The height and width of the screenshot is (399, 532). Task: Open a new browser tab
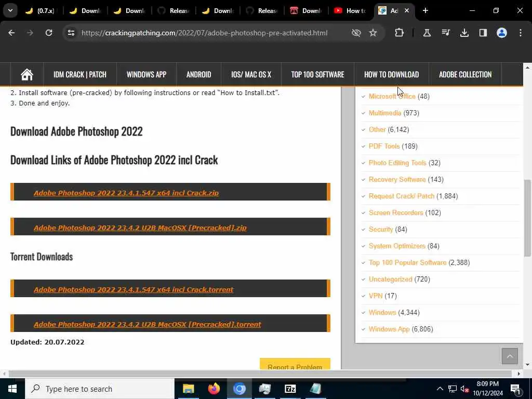point(425,10)
